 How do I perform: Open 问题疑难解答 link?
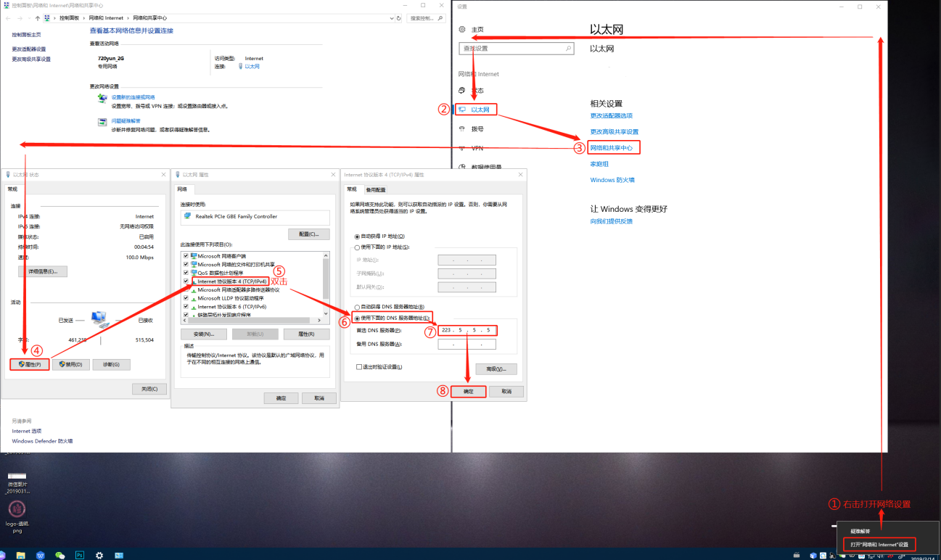coord(126,121)
